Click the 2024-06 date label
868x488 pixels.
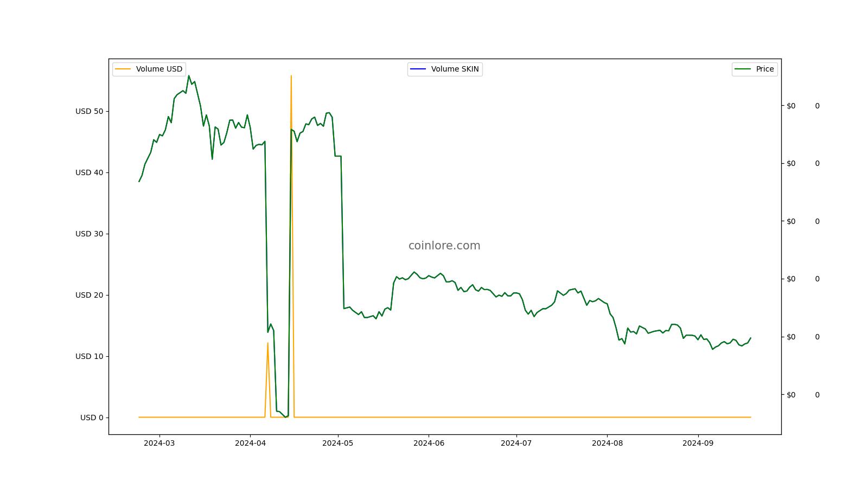tap(429, 443)
